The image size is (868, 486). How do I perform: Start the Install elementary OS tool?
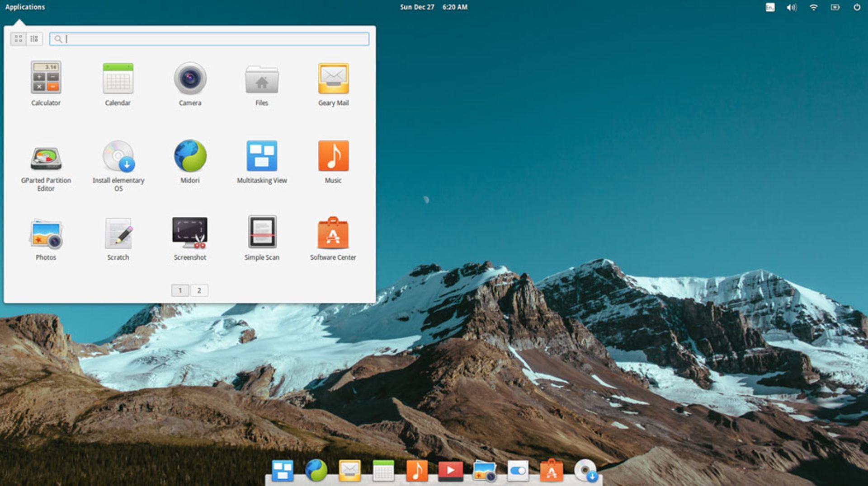[x=118, y=160]
